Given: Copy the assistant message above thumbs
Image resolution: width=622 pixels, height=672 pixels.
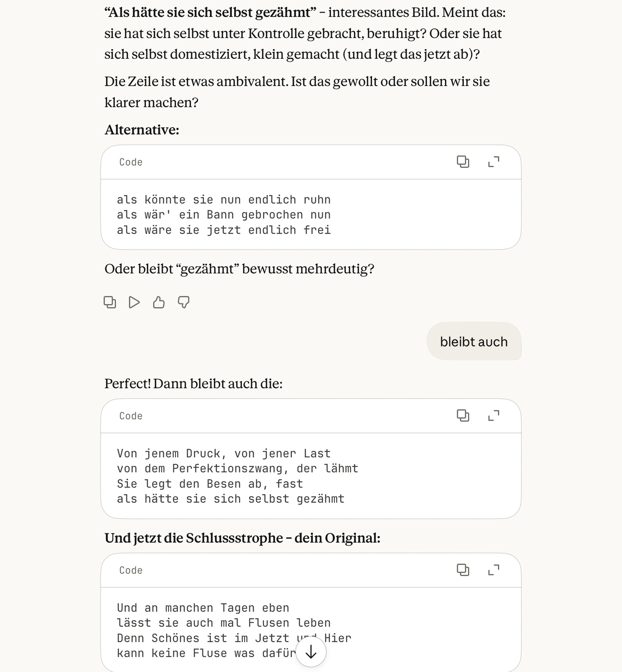Looking at the screenshot, I should 110,302.
